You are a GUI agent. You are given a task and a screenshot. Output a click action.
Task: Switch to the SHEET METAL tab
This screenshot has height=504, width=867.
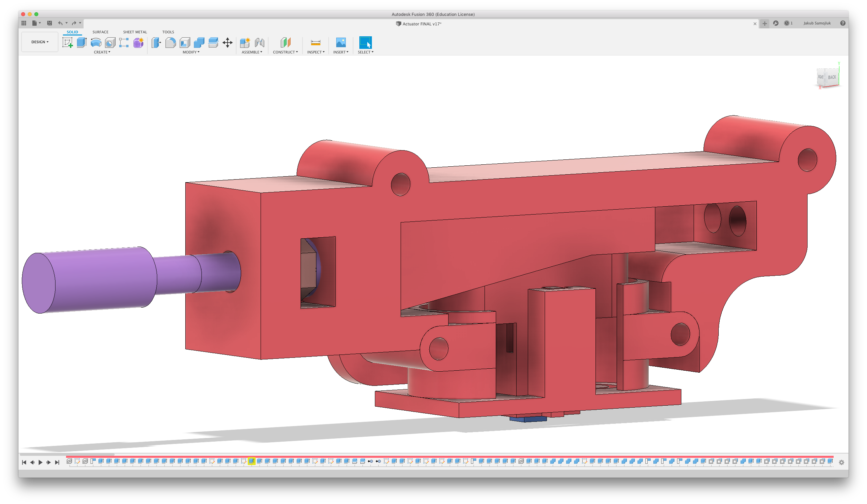click(x=135, y=32)
